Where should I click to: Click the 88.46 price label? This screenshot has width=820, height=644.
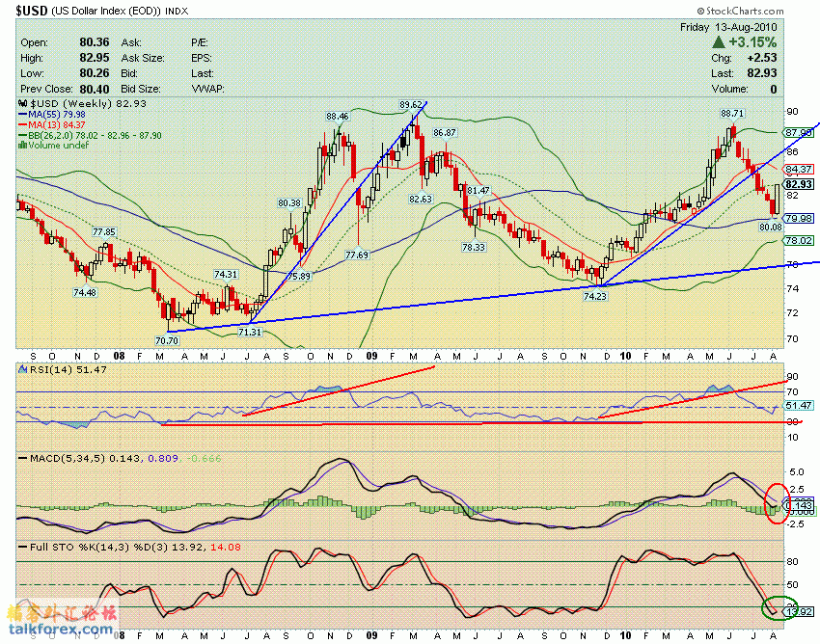tap(338, 116)
